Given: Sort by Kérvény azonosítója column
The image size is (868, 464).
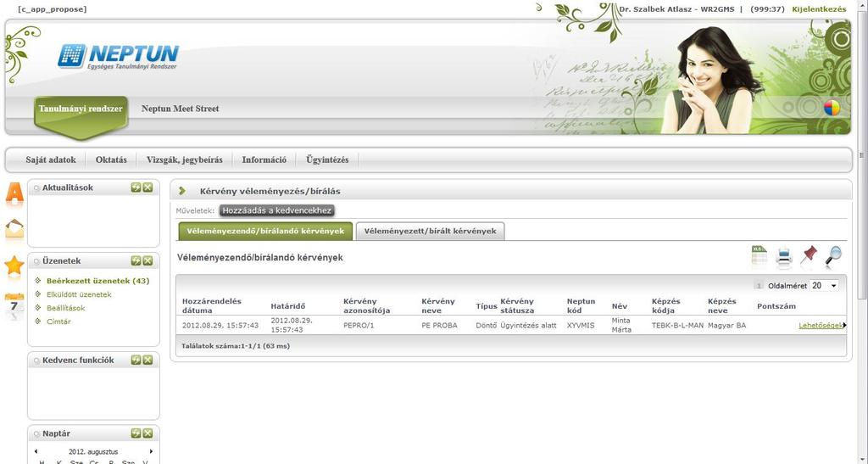Looking at the screenshot, I should click(x=366, y=305).
